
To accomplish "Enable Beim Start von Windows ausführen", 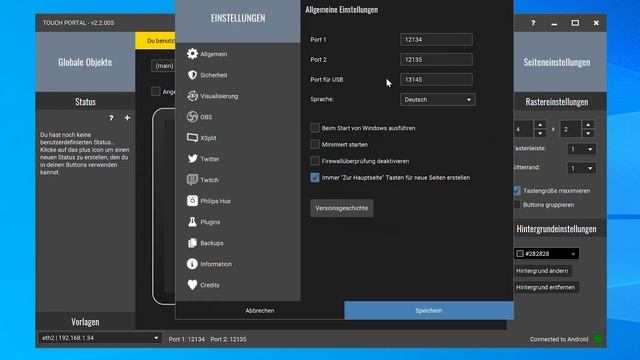I will (315, 128).
